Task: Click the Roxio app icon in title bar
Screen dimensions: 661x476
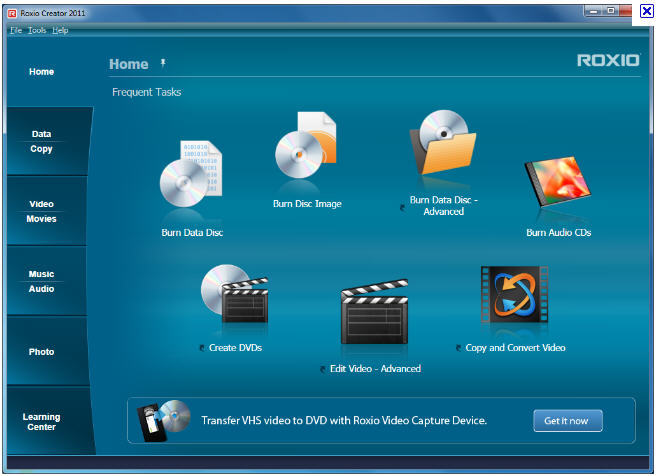Action: (x=12, y=11)
